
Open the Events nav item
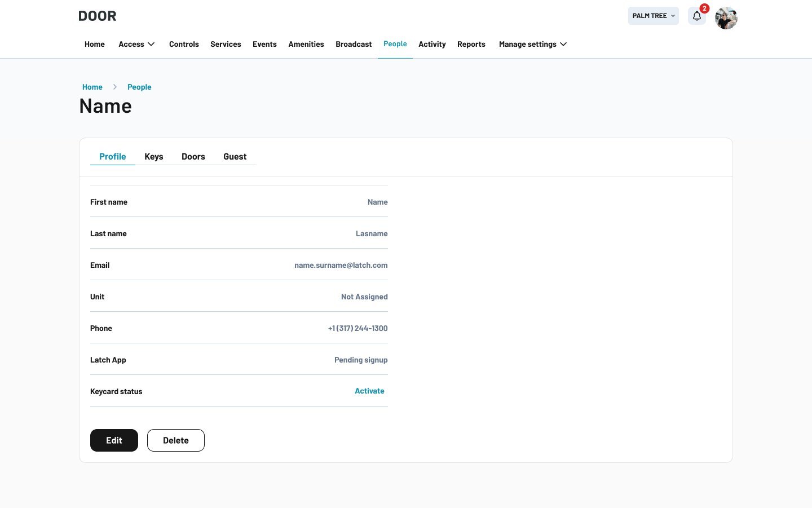(264, 44)
